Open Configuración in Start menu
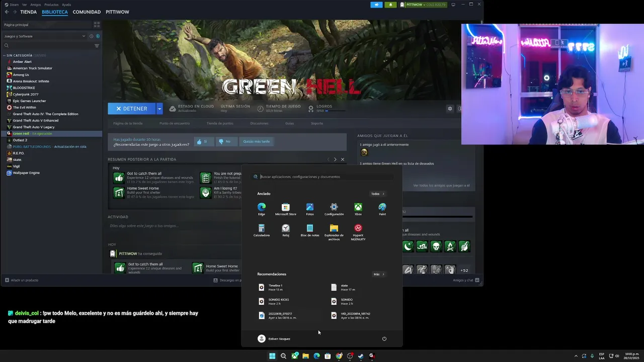644x362 pixels. (x=334, y=209)
